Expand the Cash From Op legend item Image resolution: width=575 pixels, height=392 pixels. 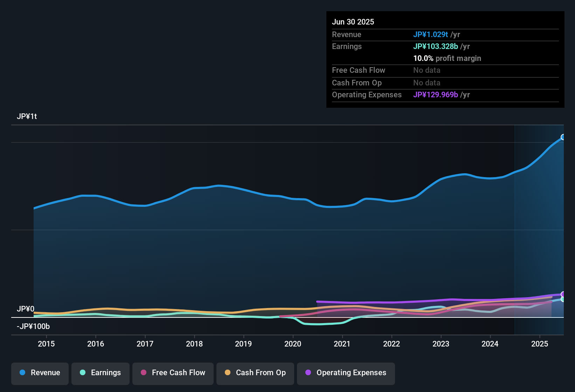(x=255, y=373)
